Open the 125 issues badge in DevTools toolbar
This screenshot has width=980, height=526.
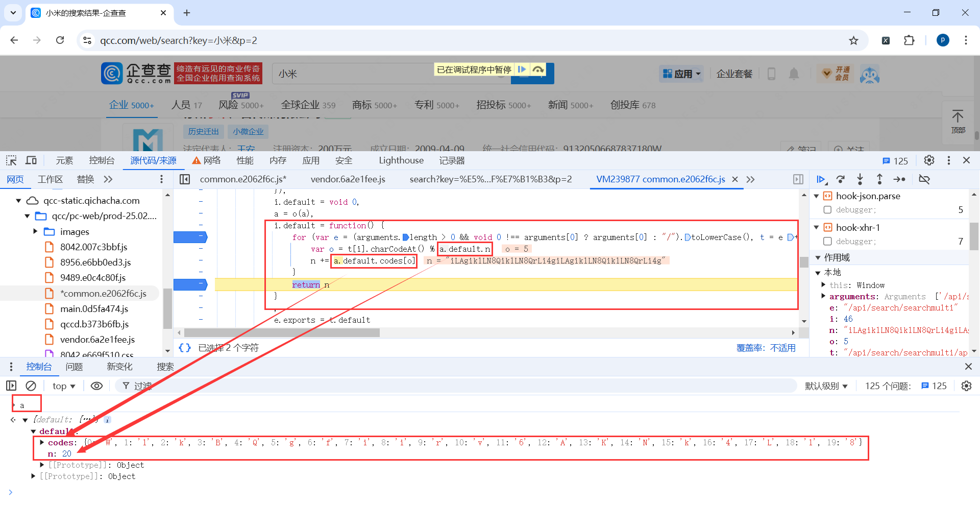pos(895,161)
